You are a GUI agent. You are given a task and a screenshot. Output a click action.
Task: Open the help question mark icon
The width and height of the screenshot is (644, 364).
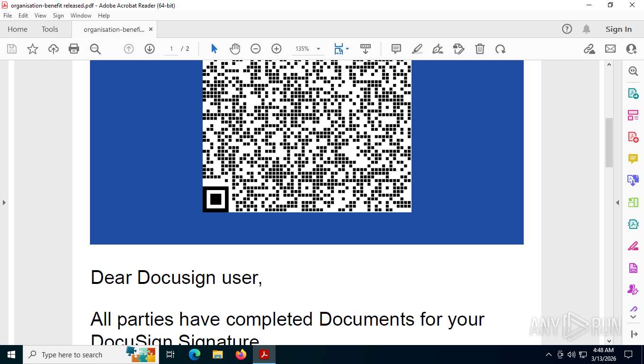pos(567,29)
